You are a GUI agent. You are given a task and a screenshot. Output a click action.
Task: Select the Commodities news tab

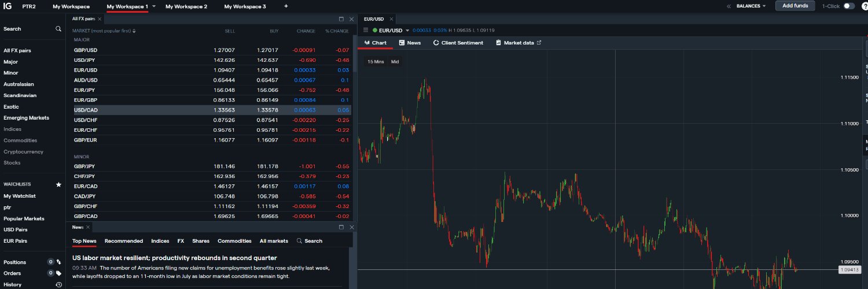click(x=234, y=241)
